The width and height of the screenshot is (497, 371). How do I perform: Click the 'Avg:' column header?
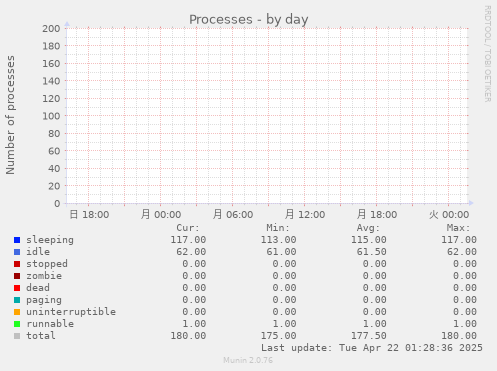coord(368,228)
